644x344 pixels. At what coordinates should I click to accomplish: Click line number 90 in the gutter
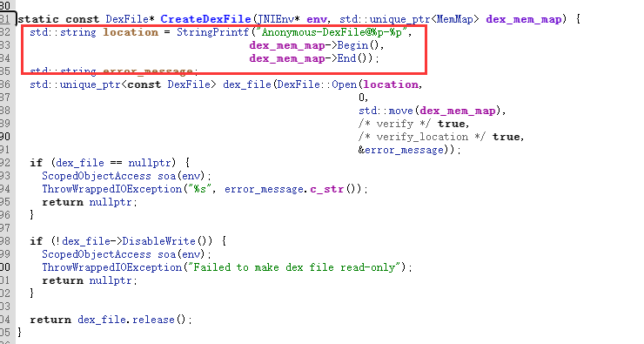[x=5, y=138]
